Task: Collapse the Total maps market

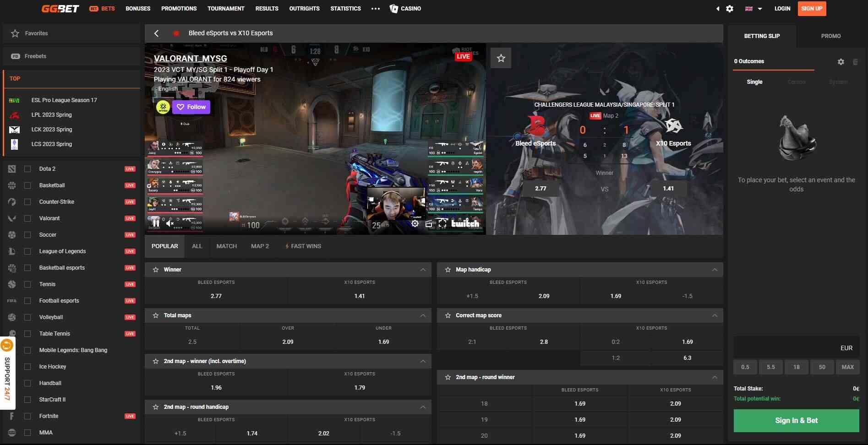Action: pos(423,315)
